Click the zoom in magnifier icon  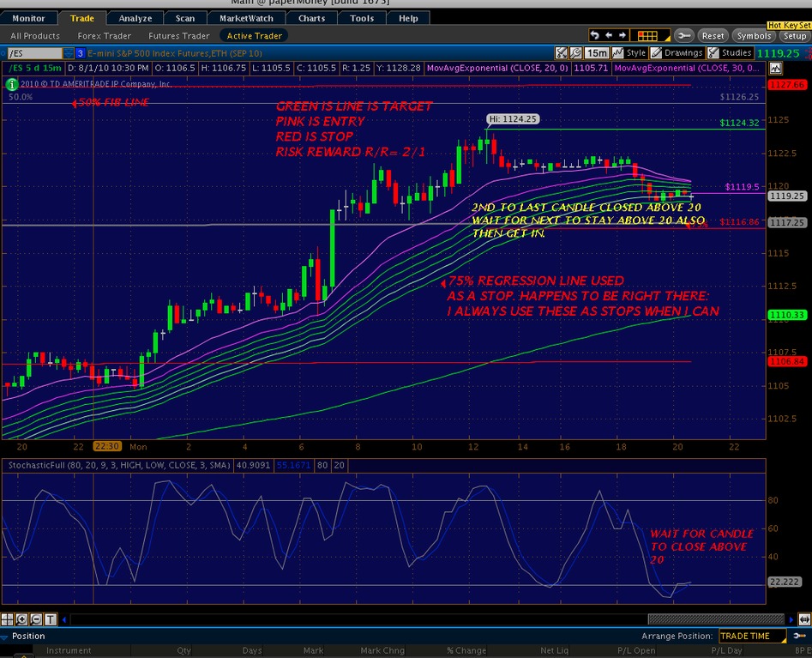point(21,619)
